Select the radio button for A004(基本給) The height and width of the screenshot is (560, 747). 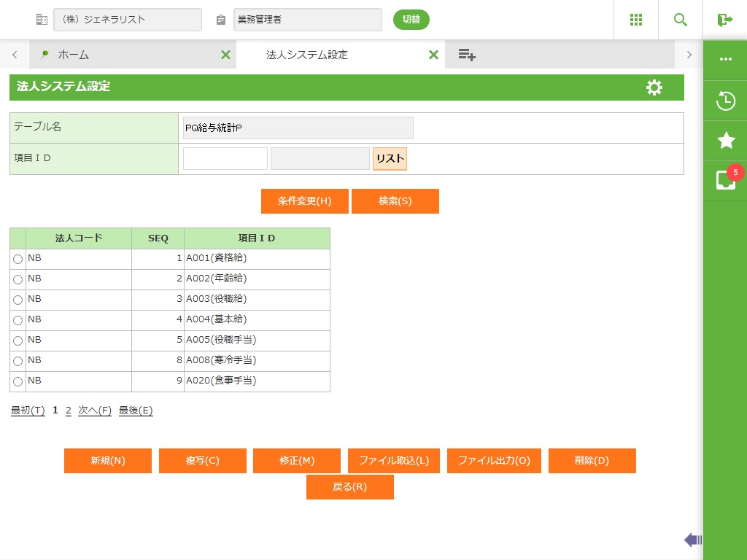pos(18,320)
